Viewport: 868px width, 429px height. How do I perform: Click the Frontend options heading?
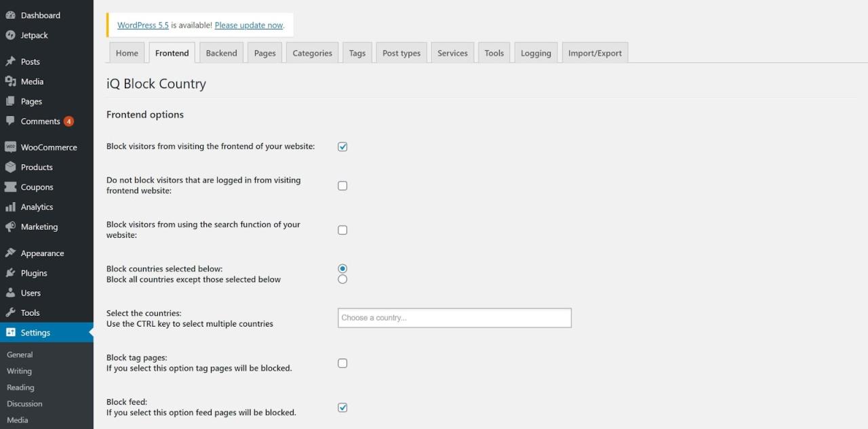145,115
